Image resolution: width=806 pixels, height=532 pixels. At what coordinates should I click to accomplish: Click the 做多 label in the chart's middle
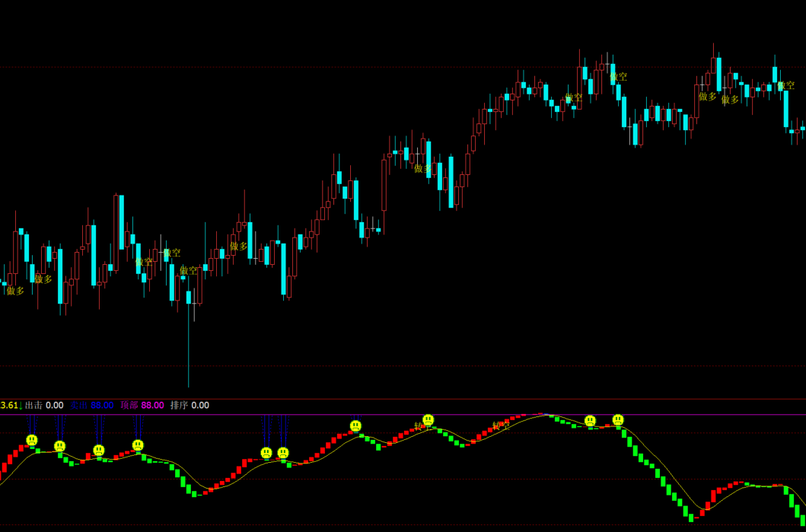point(423,169)
